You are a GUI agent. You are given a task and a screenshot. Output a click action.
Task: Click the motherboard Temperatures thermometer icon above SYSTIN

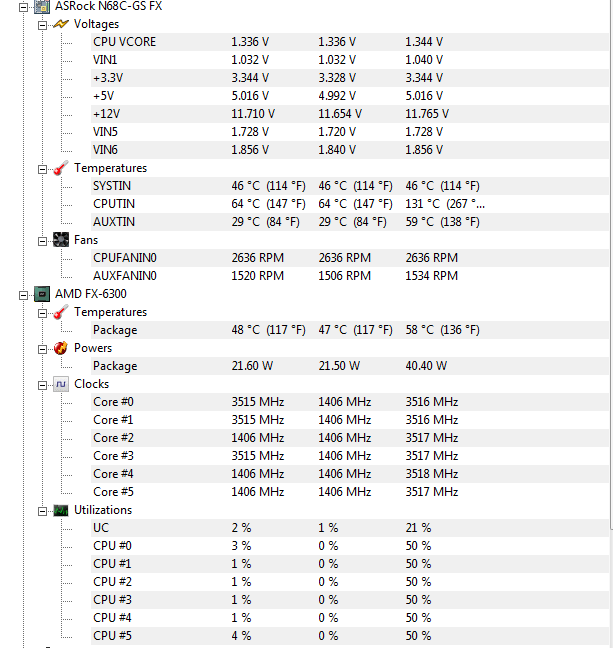(x=61, y=168)
